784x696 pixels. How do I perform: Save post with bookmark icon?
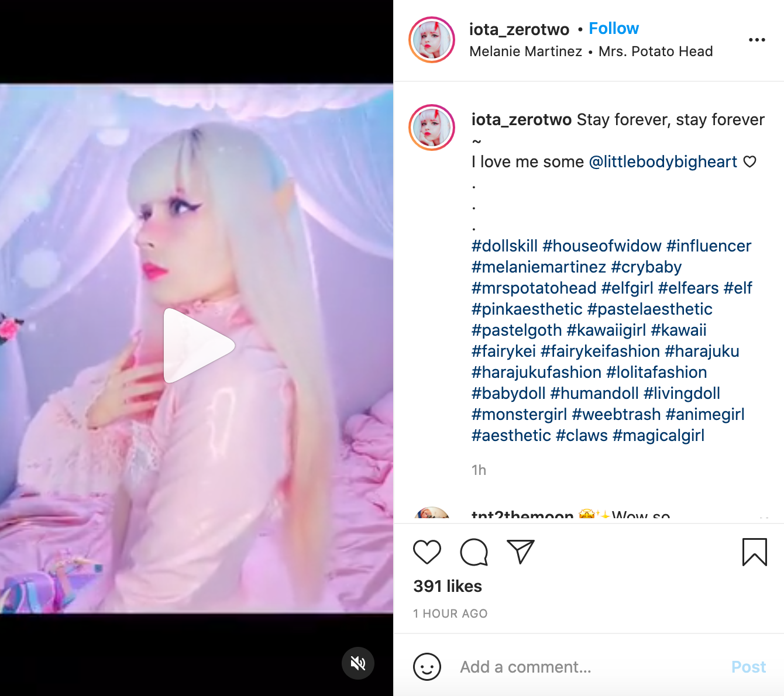[x=754, y=552]
